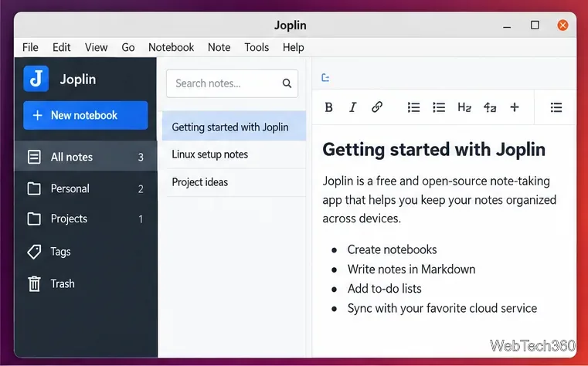Click the Tags label icon in sidebar
This screenshot has width=588, height=366.
34,252
